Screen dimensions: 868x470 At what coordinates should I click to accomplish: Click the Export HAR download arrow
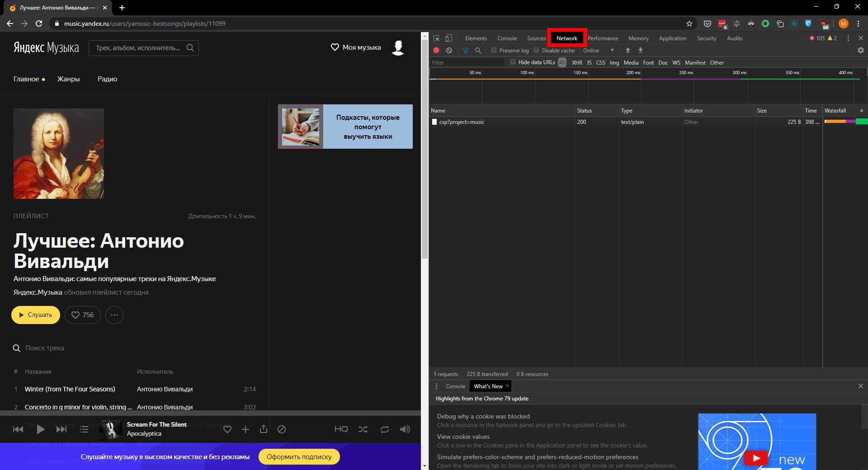[640, 50]
